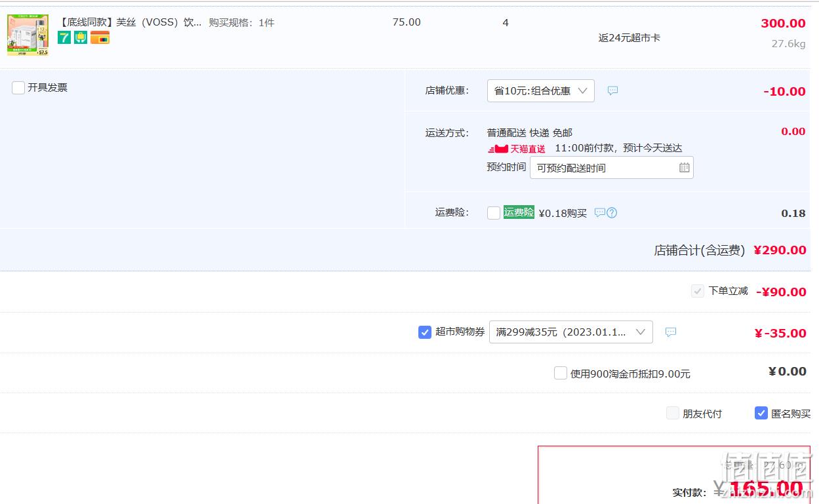Expand the 省10元:组合优惠 dropdown
Image resolution: width=819 pixels, height=504 pixels.
click(x=540, y=91)
